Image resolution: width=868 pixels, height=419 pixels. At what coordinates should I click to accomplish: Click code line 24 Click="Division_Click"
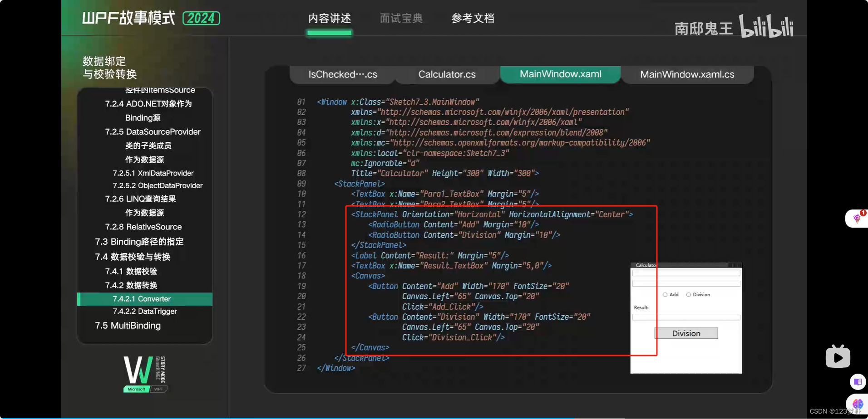454,337
